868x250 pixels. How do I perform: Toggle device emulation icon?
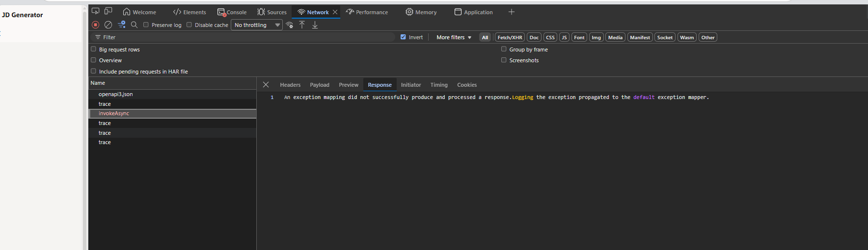[108, 11]
